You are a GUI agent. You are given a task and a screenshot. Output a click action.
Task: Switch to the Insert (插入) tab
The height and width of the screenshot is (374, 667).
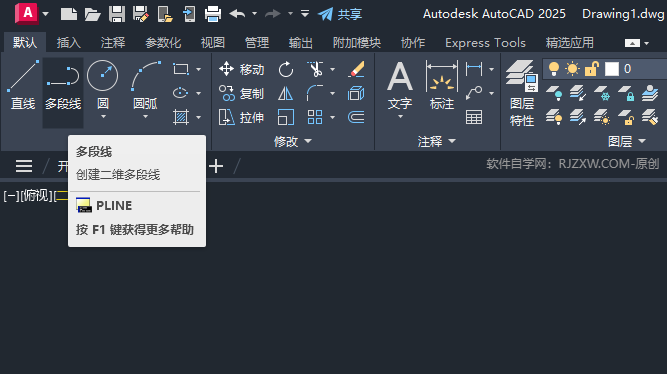click(x=68, y=43)
